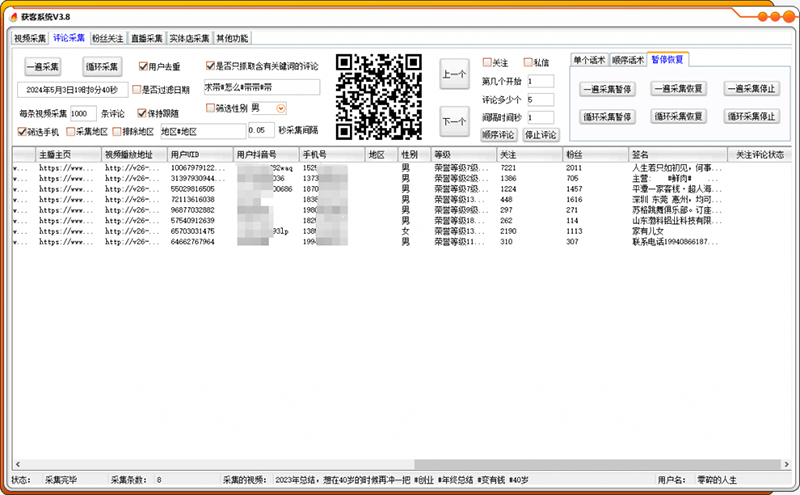
Task: Select the 暂停恢复 sub-tab
Action: [x=667, y=59]
